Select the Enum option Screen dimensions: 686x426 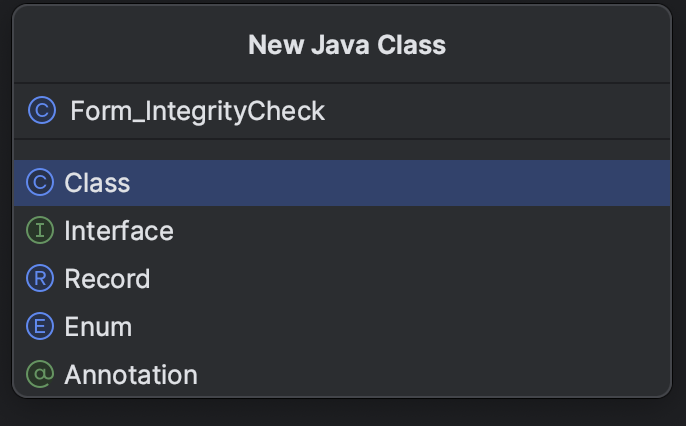[98, 327]
